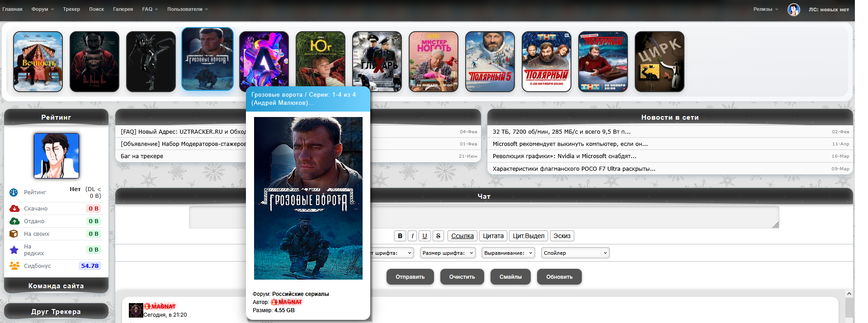The image size is (868, 323).
Task: Apply underline formatting in chat editor
Action: pyautogui.click(x=425, y=236)
